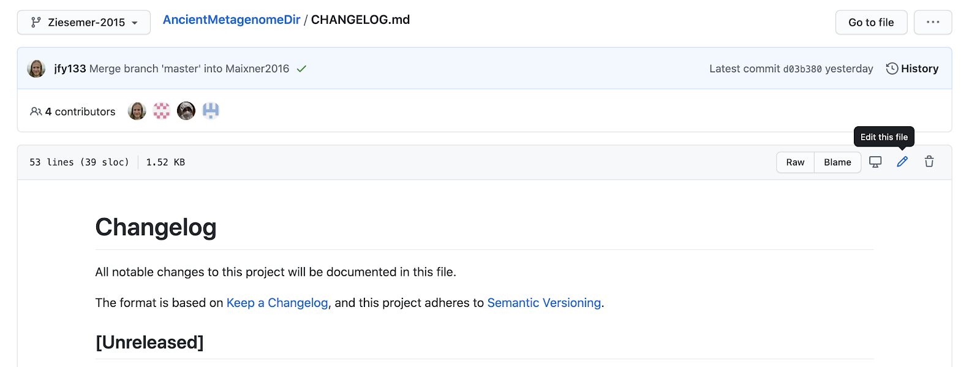Open commit message 'Merge branch master into Maixner2016'
Viewport: 980px width, 367px height.
[x=189, y=69]
